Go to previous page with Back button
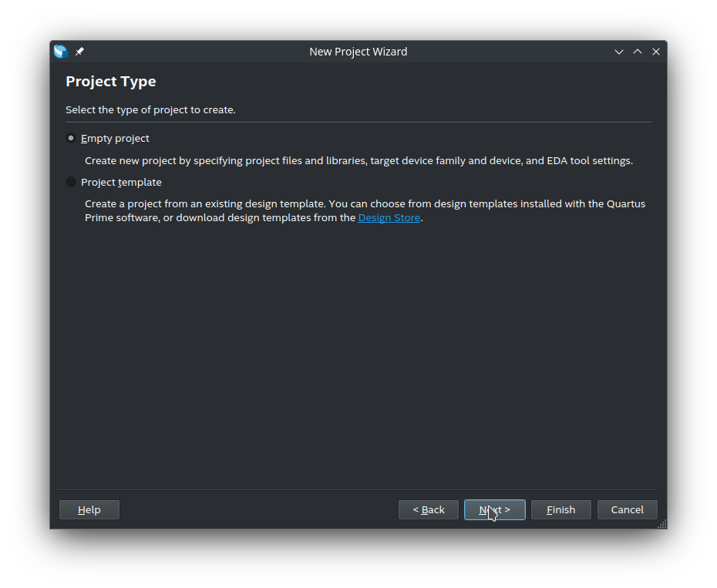 429,510
